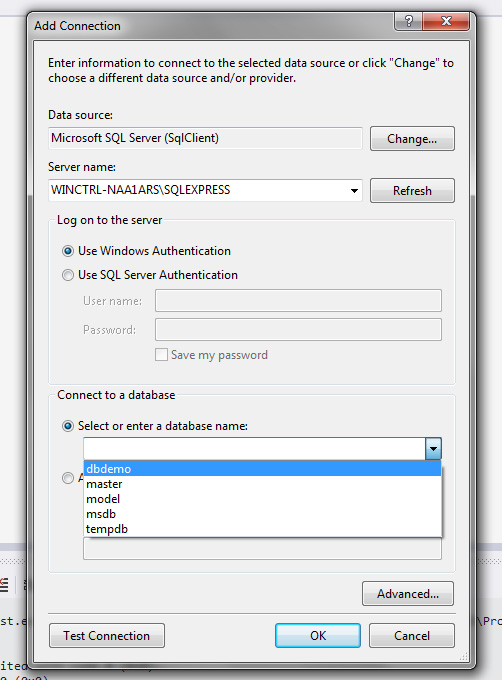Viewport: 502px width, 680px height.
Task: Select tempdb from the database list
Action: click(x=262, y=529)
